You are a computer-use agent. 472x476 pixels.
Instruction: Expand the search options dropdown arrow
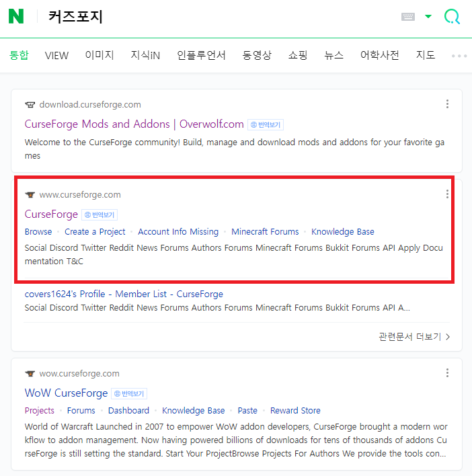(x=428, y=16)
